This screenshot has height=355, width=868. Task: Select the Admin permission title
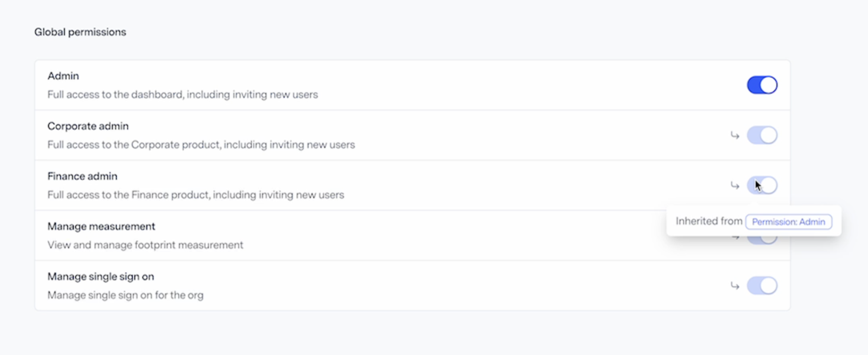[63, 76]
